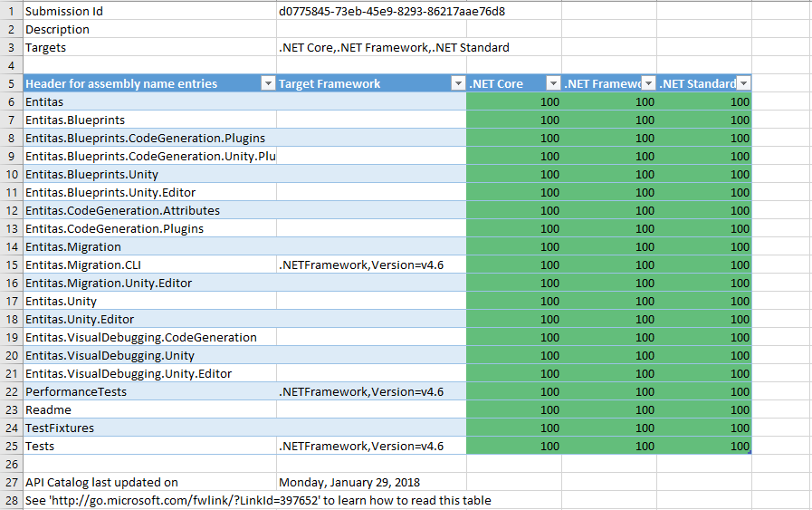
Task: Select Entitas.Migration.Unity.Editor cell
Action: tap(149, 284)
